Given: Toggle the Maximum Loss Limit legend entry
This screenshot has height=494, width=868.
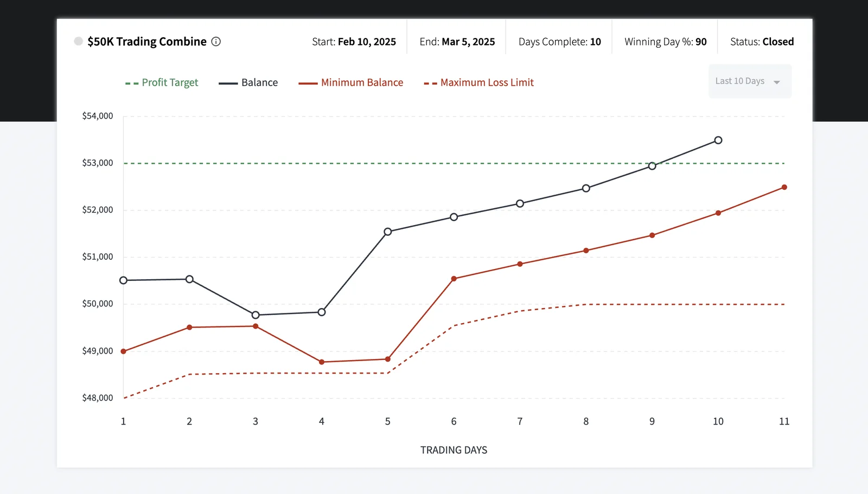Looking at the screenshot, I should click(x=479, y=82).
